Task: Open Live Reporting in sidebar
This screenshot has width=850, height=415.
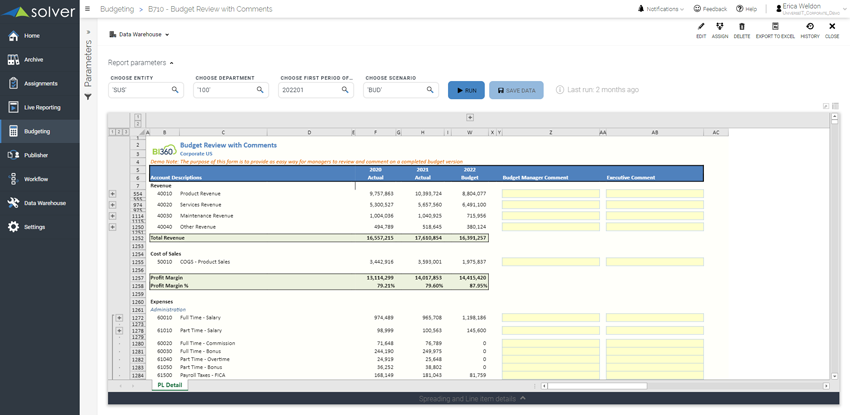Action: (x=40, y=107)
